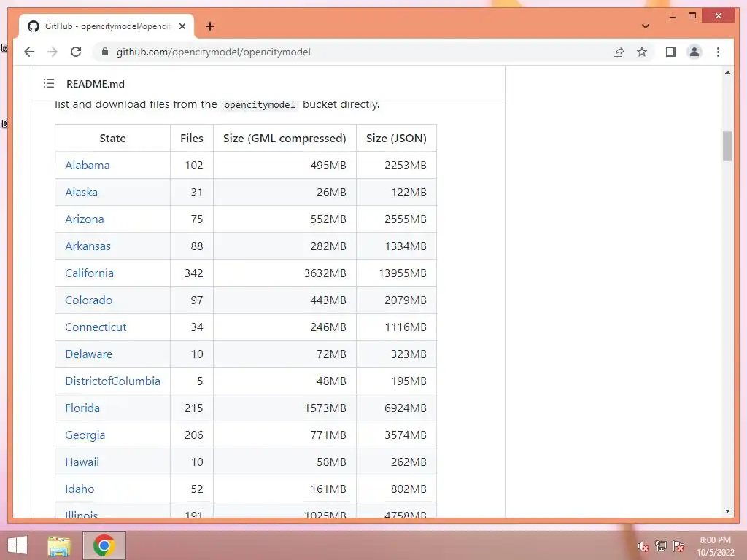Select the GitHub opencitymodel tab
The image size is (747, 560).
[107, 26]
